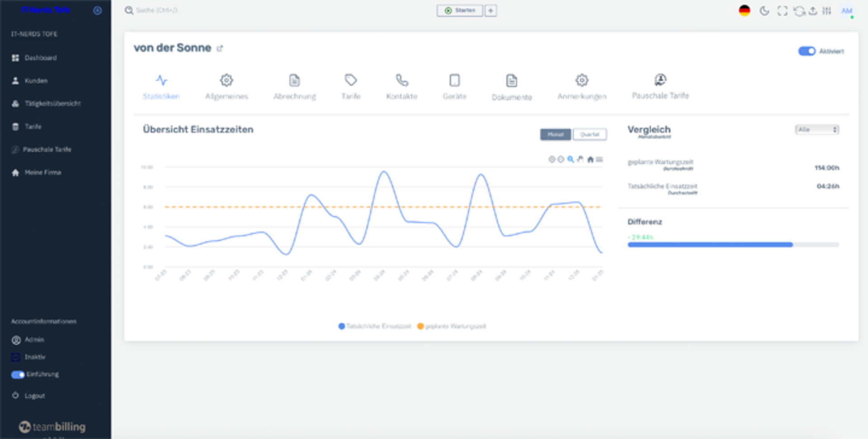Open the German flag language selector

pos(744,11)
